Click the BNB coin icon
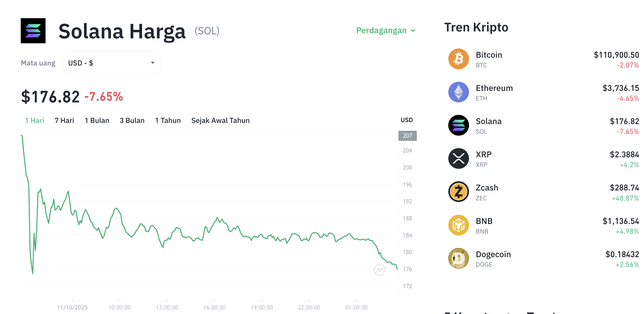Image resolution: width=644 pixels, height=314 pixels. pyautogui.click(x=458, y=225)
